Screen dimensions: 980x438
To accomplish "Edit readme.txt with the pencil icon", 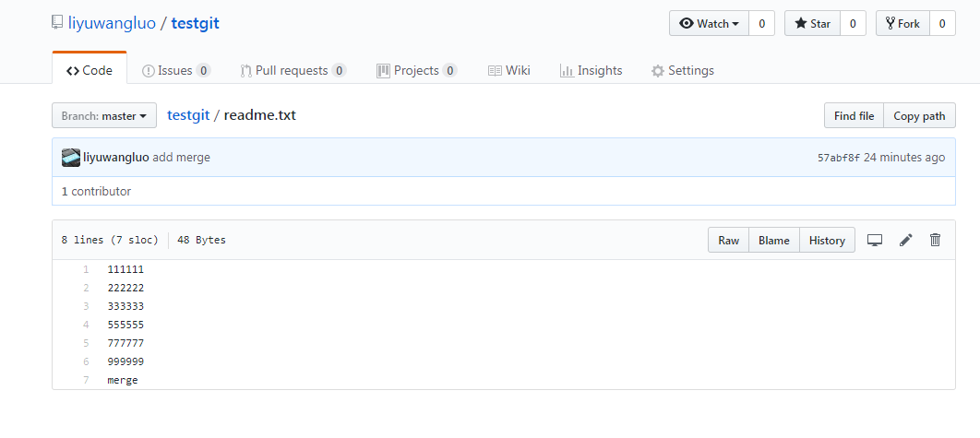I will pos(905,240).
